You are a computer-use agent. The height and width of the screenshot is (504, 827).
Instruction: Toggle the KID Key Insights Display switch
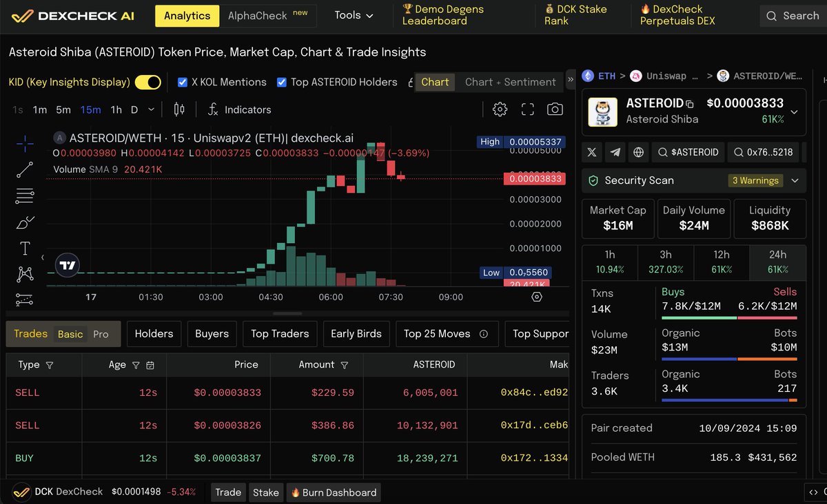point(147,82)
